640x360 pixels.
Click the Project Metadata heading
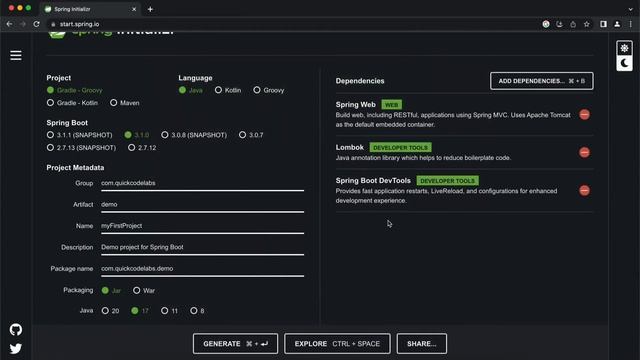point(75,167)
